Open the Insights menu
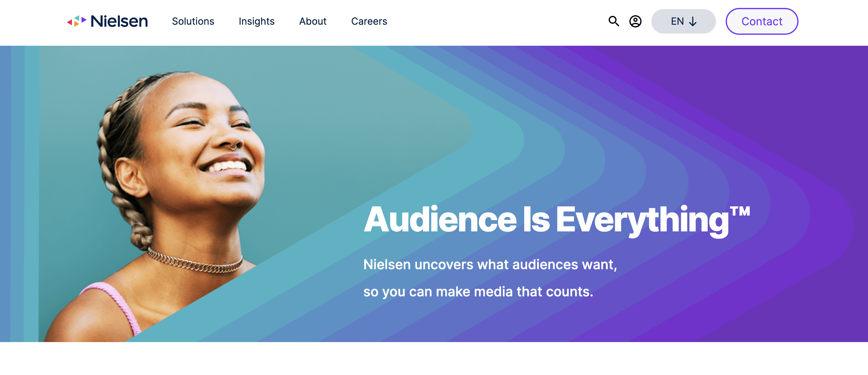Image resolution: width=868 pixels, height=375 pixels. 256,21
